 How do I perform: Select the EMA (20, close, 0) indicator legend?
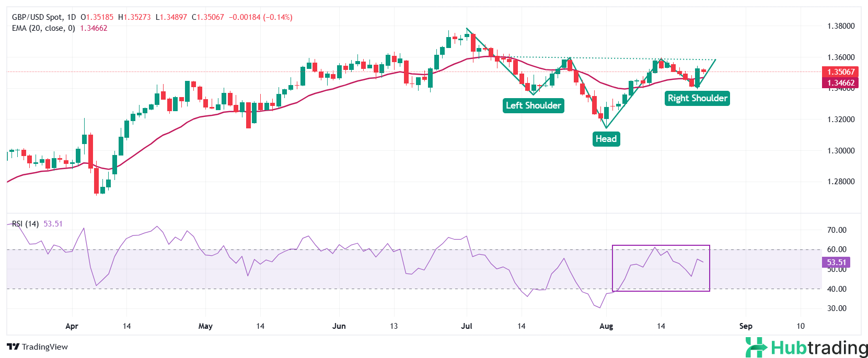[x=43, y=28]
